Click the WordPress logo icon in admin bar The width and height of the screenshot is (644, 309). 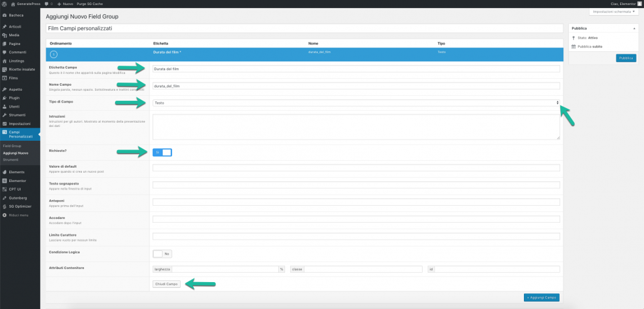(x=4, y=4)
